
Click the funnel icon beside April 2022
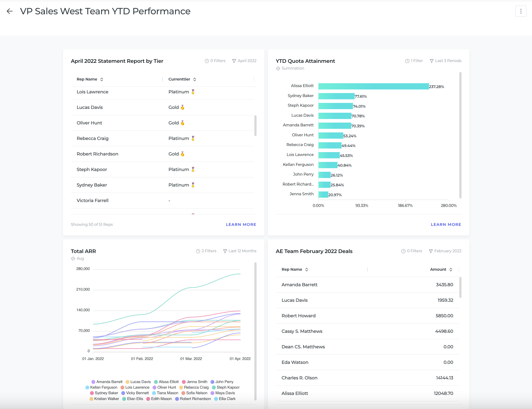pos(234,61)
